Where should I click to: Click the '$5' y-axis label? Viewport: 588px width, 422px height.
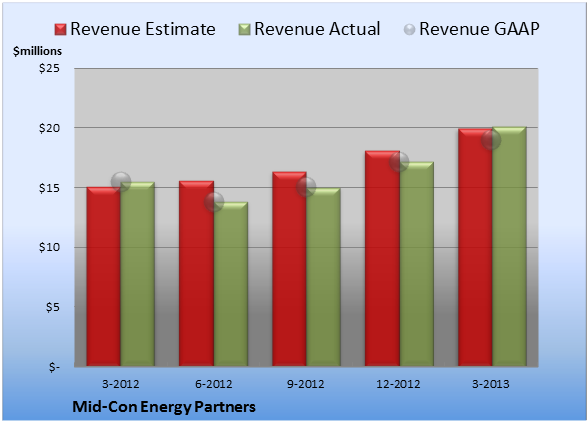tap(52, 307)
